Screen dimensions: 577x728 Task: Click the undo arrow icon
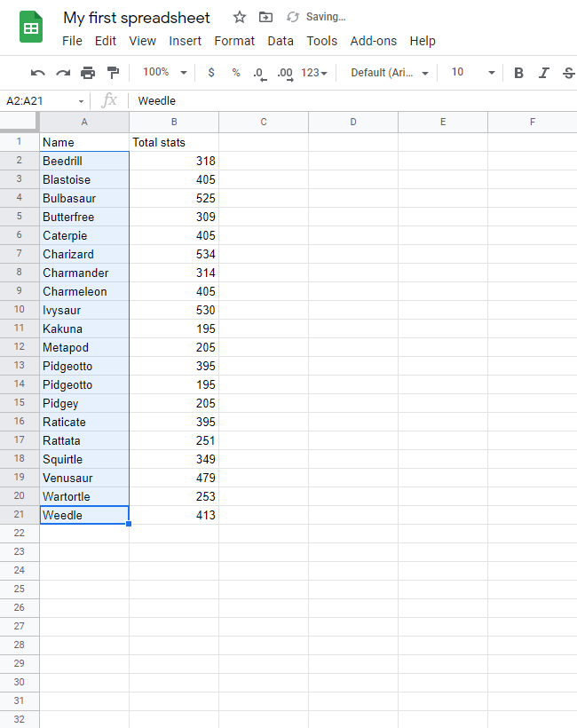(37, 73)
